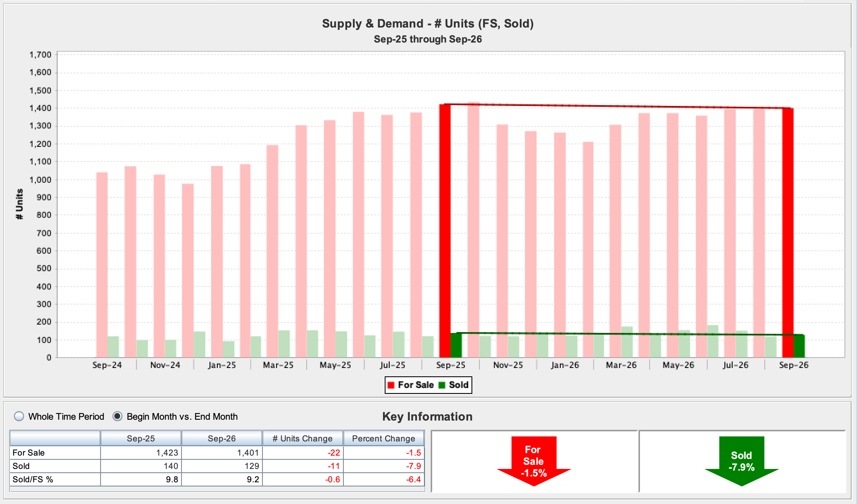This screenshot has height=504, width=857.
Task: Click the chart title Supply & Demand
Action: pos(428,23)
